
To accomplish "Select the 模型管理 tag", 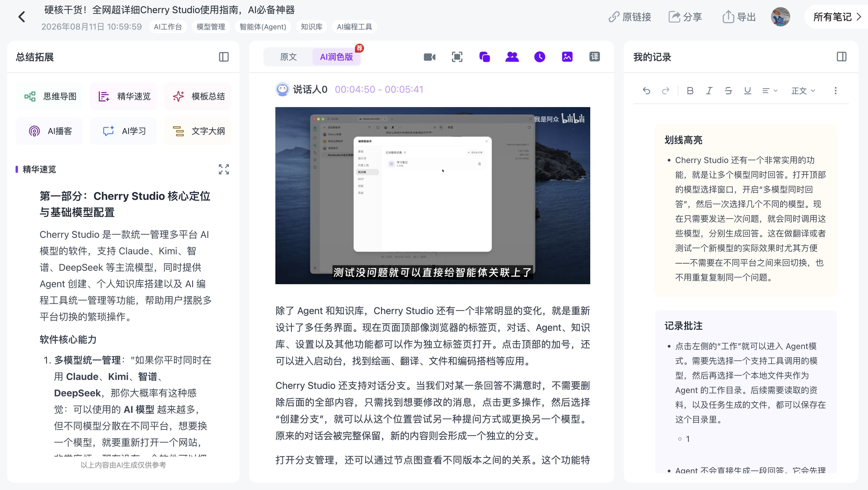I will coord(211,27).
